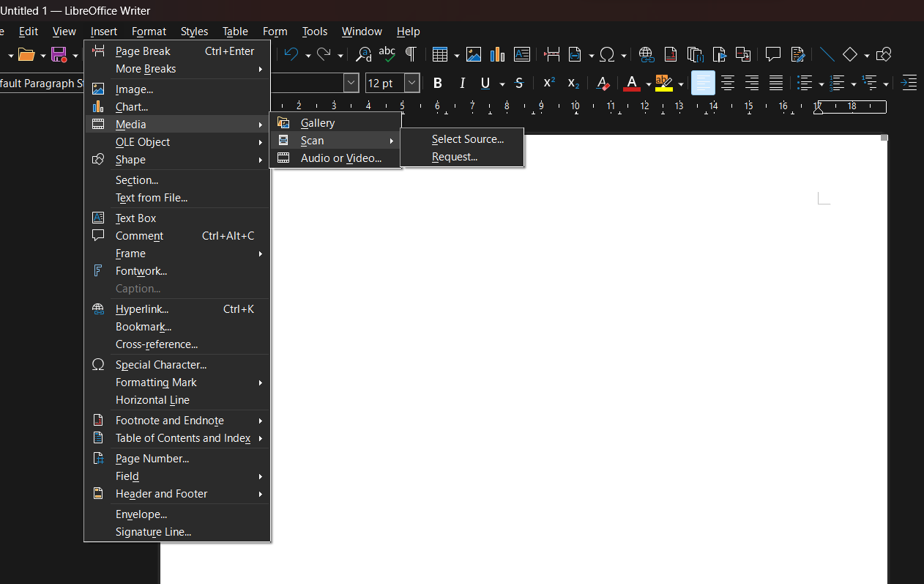Image resolution: width=924 pixels, height=584 pixels.
Task: Open the Insert Chart tool
Action: point(497,54)
